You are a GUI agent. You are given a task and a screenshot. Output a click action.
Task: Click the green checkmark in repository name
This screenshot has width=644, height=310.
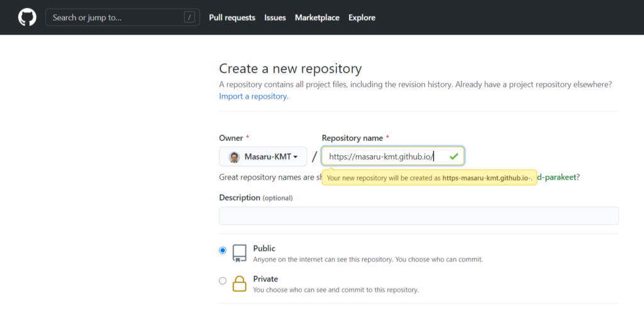click(453, 156)
